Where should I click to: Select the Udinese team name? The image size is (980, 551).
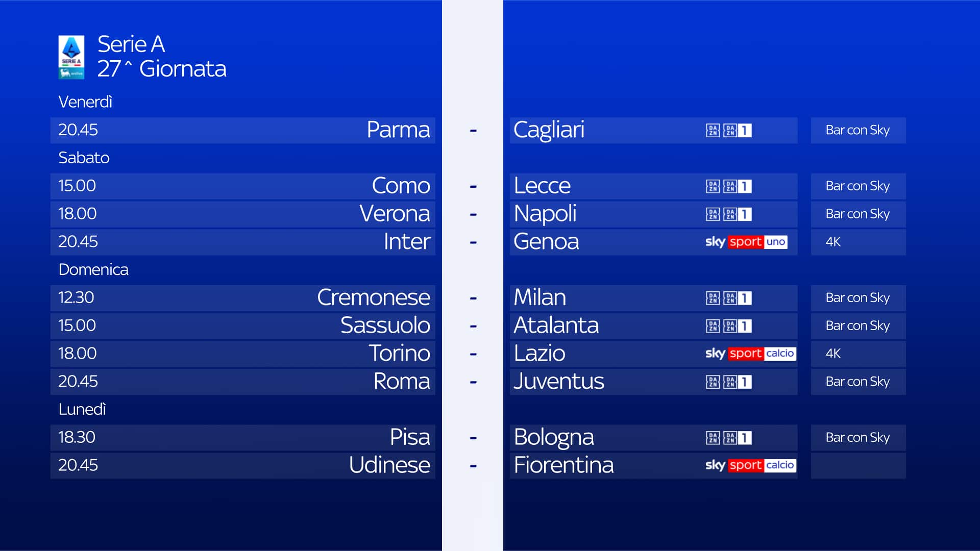click(x=389, y=465)
